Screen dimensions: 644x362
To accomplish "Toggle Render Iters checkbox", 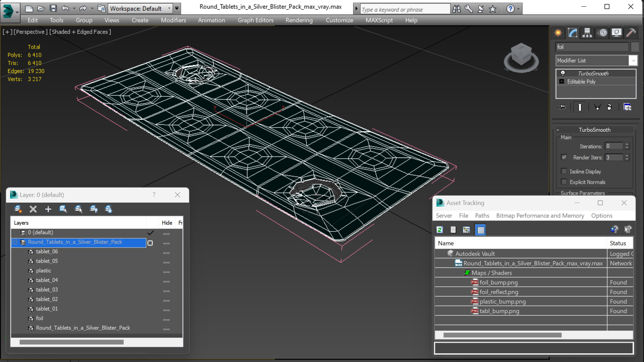I will pyautogui.click(x=564, y=157).
